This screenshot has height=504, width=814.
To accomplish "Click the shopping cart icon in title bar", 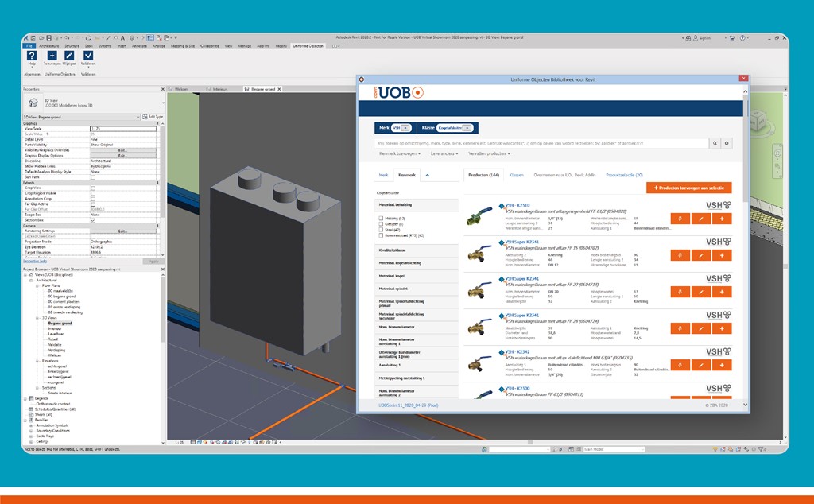I will tap(732, 38).
